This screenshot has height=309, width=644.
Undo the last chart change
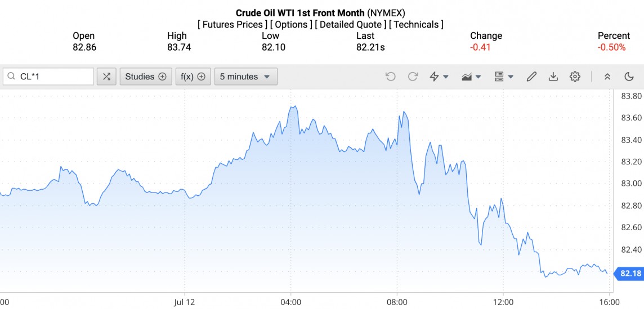(390, 77)
